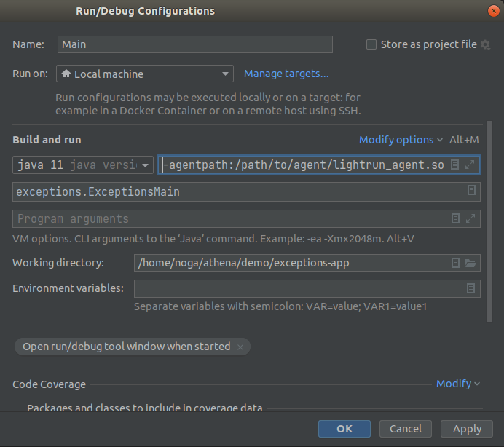Screen dimensions: 504x447
Task: Open the Run on Local machine dropdown
Action: coord(144,74)
